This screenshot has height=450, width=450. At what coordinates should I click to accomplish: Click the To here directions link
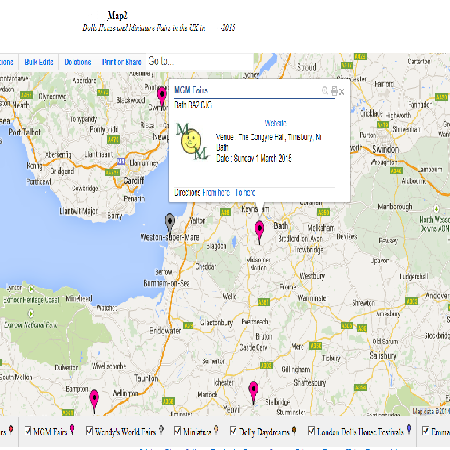click(245, 193)
